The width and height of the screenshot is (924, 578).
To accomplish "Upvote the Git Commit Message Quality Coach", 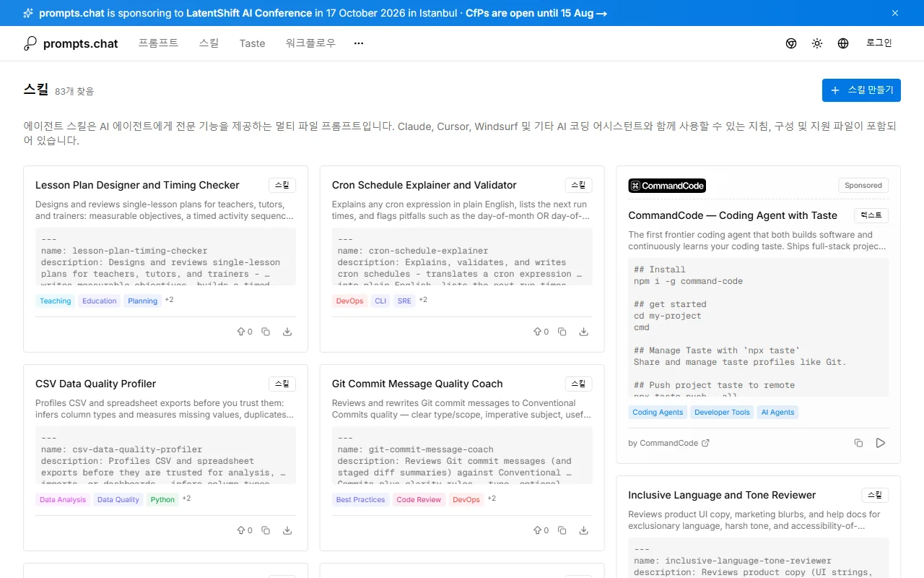I will click(x=541, y=530).
